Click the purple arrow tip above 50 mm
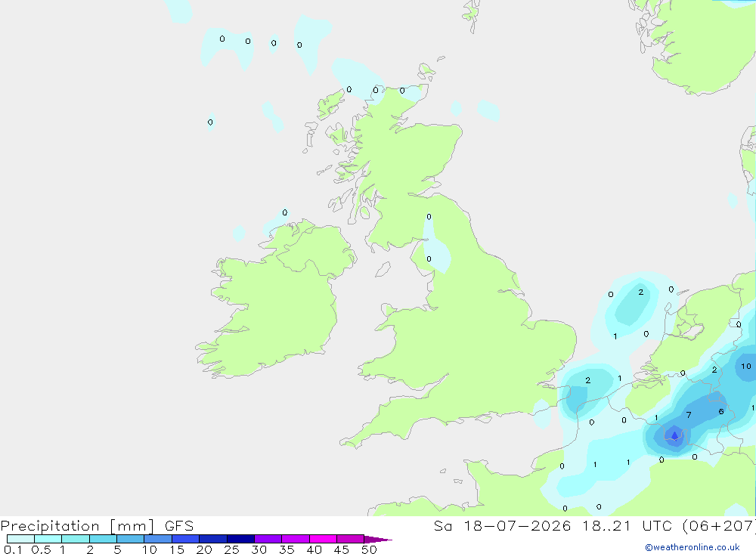Viewport: 756px width, 554px height. (x=378, y=540)
